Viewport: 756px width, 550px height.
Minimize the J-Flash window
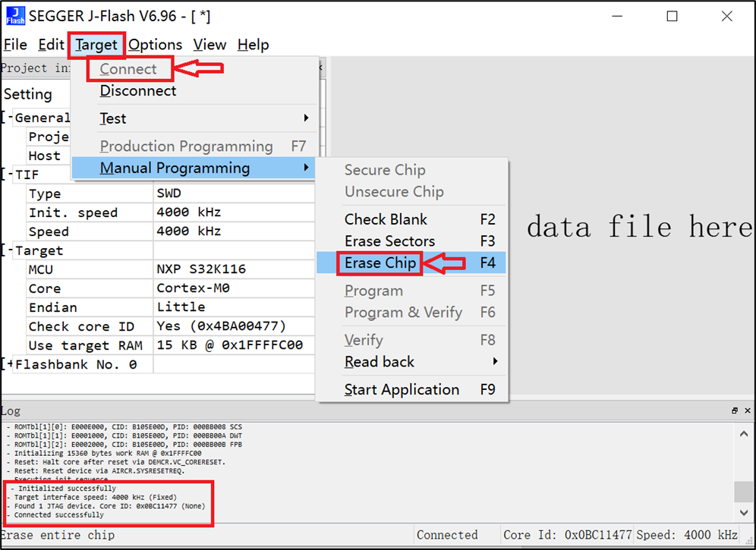(x=617, y=16)
